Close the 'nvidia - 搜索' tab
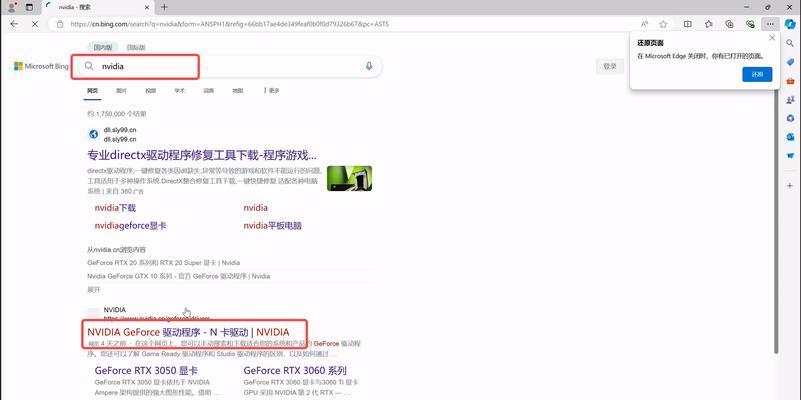This screenshot has width=801, height=400. [x=147, y=7]
